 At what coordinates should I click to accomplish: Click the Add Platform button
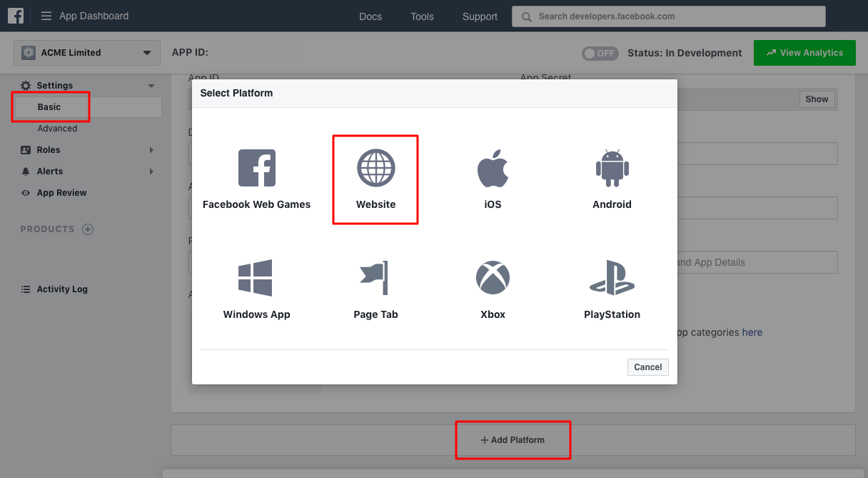513,440
